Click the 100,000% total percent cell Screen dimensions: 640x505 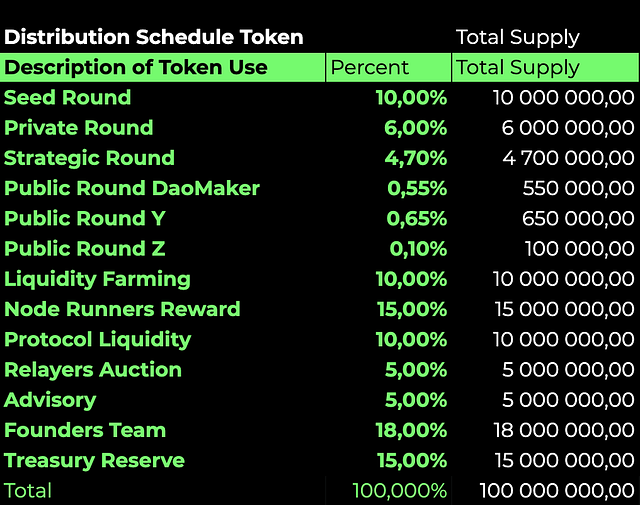(400, 490)
